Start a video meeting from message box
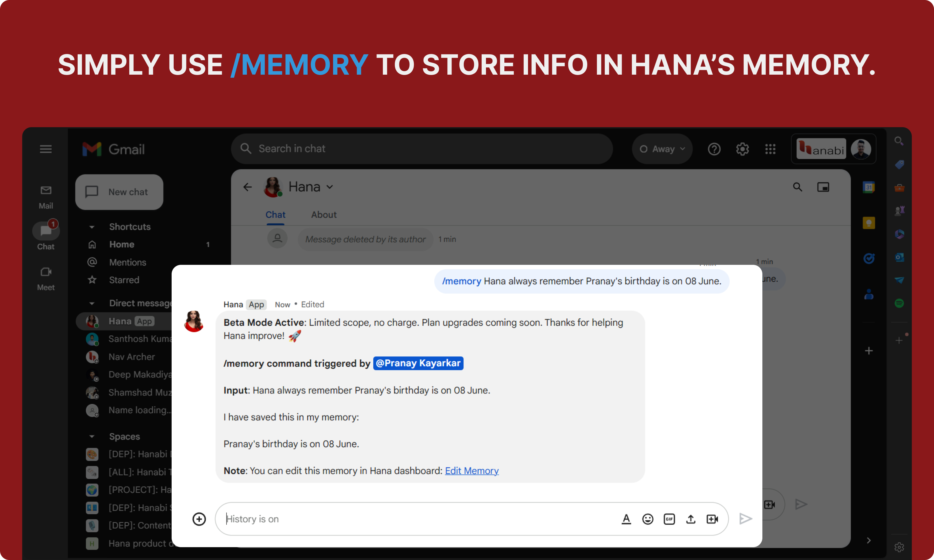The image size is (934, 560). point(712,519)
